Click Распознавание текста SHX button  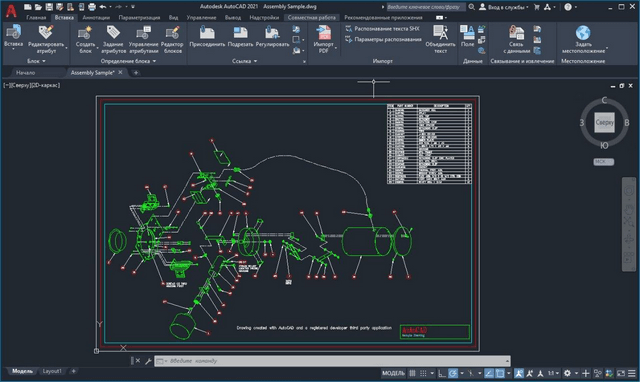point(382,29)
